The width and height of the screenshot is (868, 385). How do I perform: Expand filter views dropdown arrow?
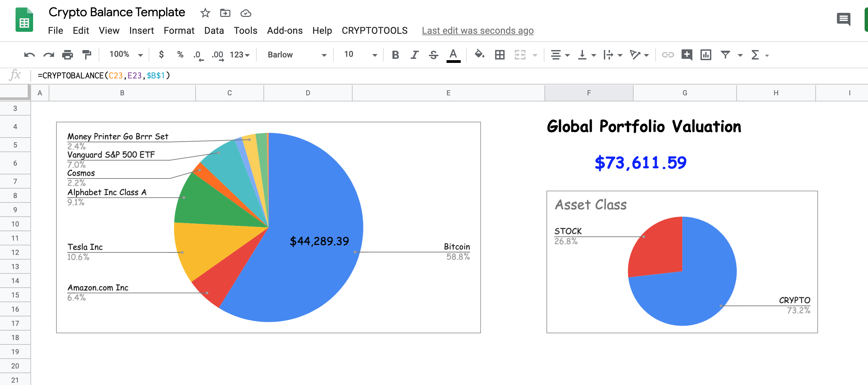[740, 55]
